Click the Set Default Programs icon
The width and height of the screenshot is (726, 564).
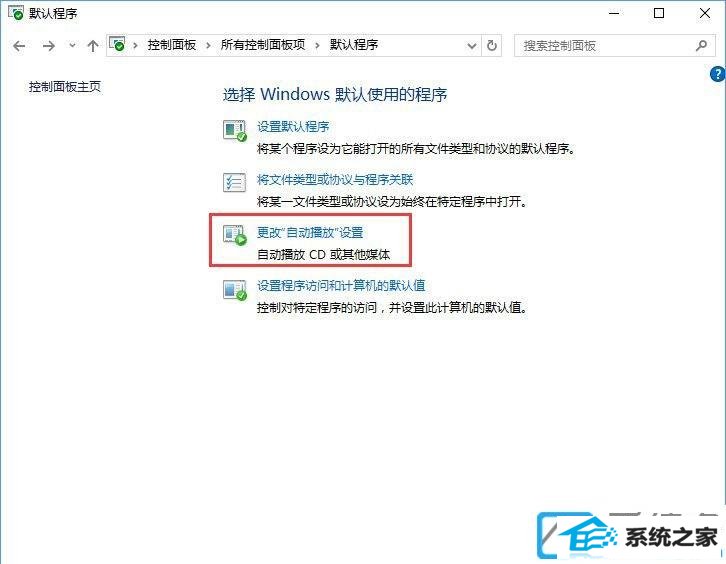tap(235, 131)
